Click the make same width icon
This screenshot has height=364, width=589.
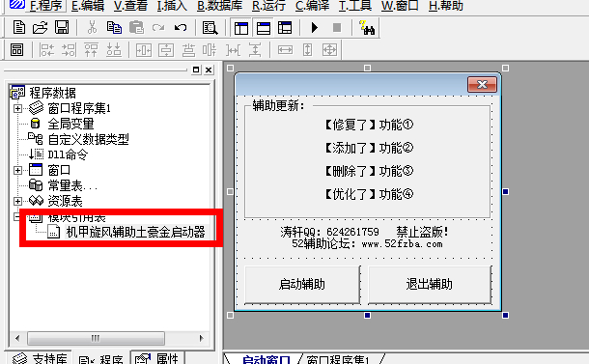(285, 49)
